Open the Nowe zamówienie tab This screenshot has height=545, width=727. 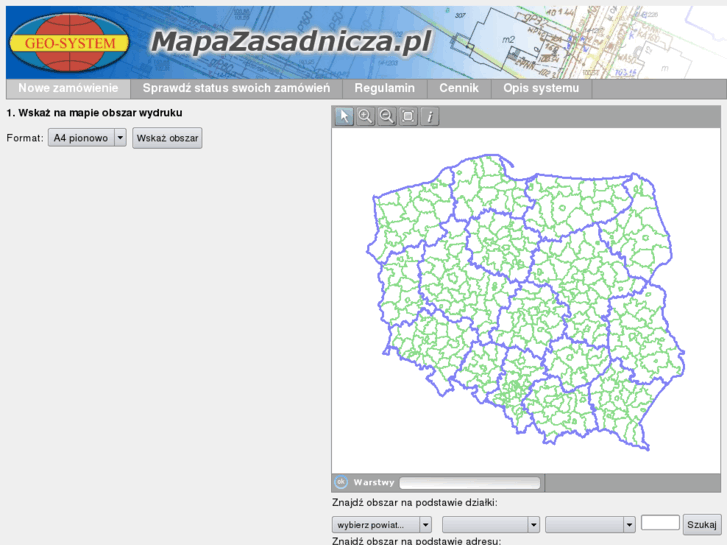(x=68, y=88)
